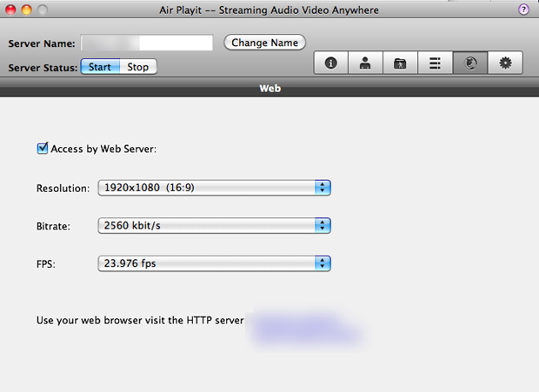539x392 pixels.
Task: Open the settings gear icon
Action: click(505, 63)
